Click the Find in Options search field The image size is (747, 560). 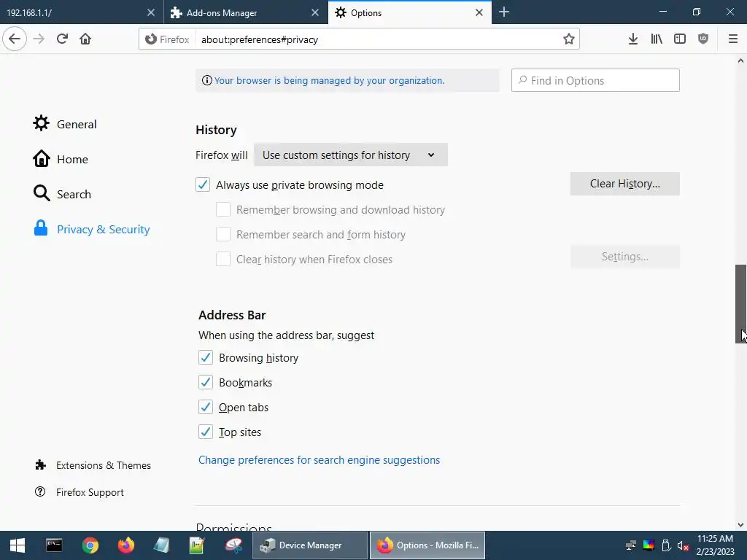click(x=595, y=80)
